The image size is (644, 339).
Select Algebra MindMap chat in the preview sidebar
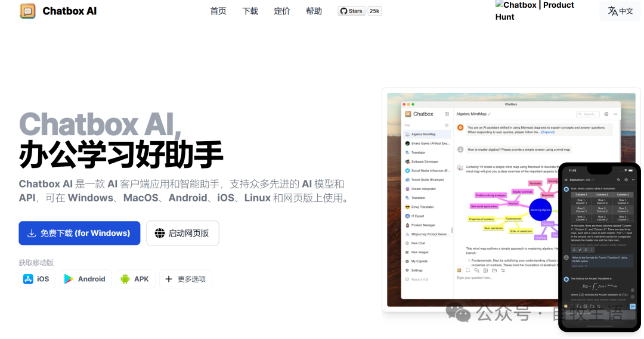pos(427,134)
